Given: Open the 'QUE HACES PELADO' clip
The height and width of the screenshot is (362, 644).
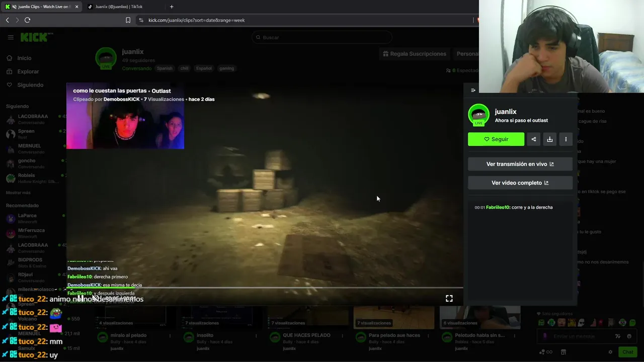Looking at the screenshot, I should 307,335.
